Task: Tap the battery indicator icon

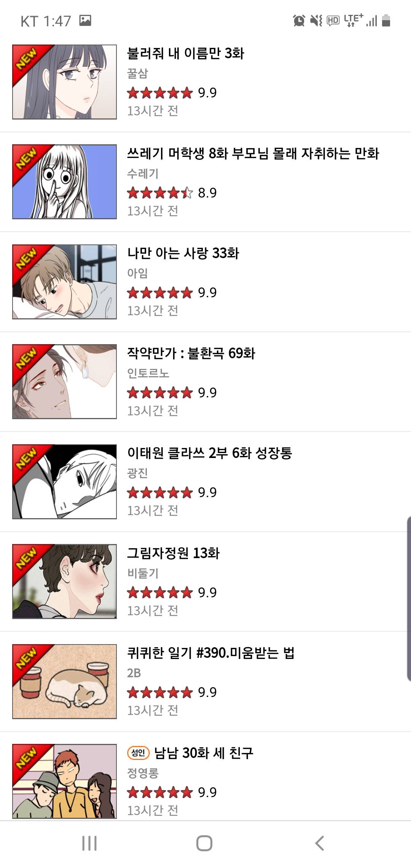Action: coord(386,20)
